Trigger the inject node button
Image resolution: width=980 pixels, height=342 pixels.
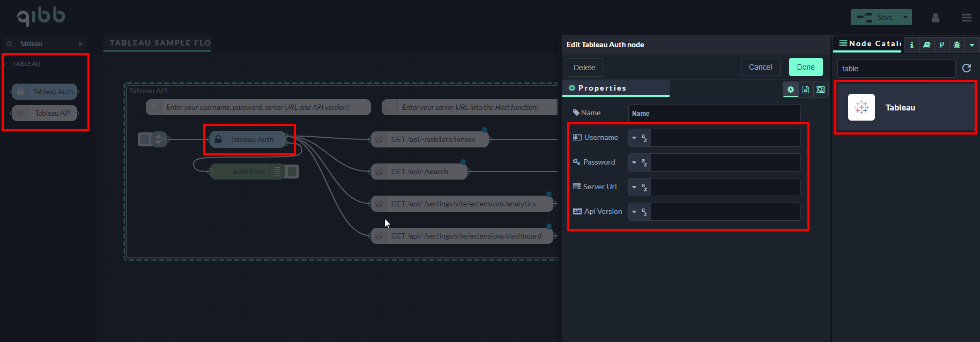point(144,139)
